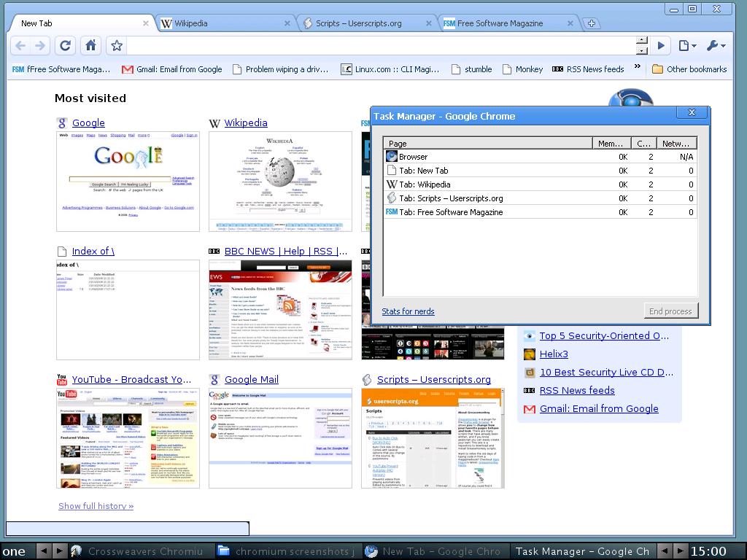The width and height of the screenshot is (747, 560).
Task: Open RSS News feeds recent bookmark
Action: (577, 391)
